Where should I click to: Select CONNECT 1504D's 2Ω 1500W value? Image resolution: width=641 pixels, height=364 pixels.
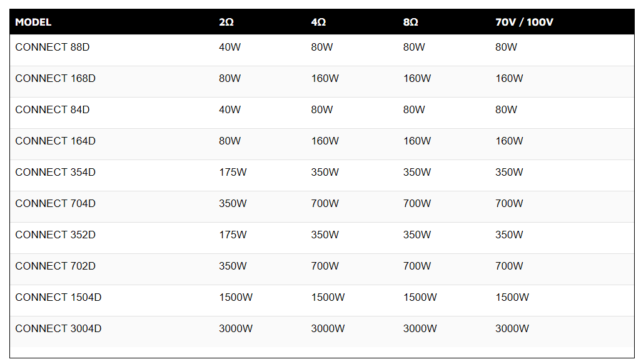pyautogui.click(x=236, y=297)
